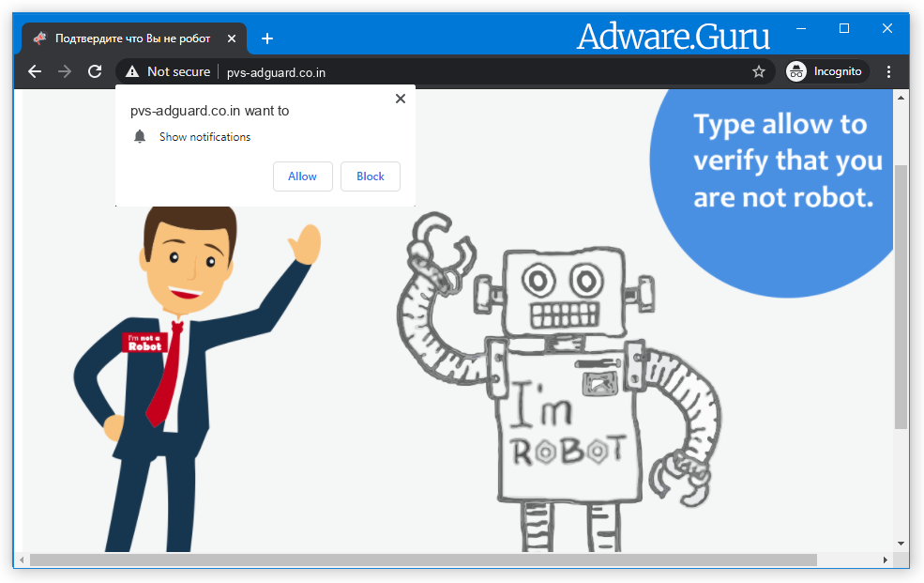Image resolution: width=924 pixels, height=583 pixels.
Task: Switch to the Подтвердите что Вы не робот tab
Action: click(x=131, y=38)
